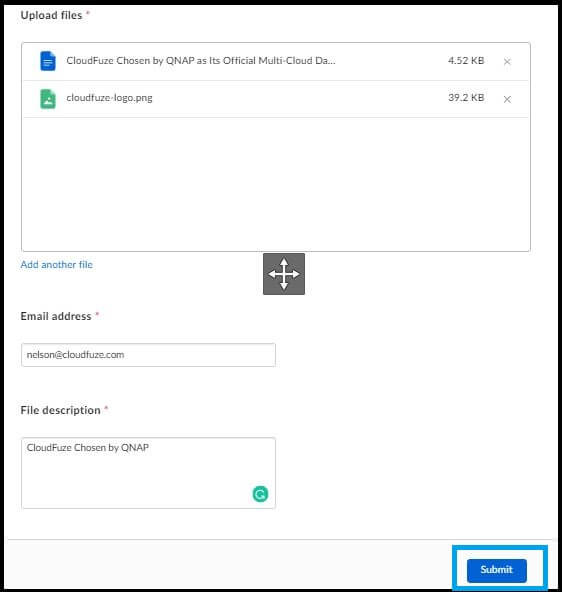This screenshot has height=592, width=562.
Task: Click the Email address label
Action: [56, 316]
